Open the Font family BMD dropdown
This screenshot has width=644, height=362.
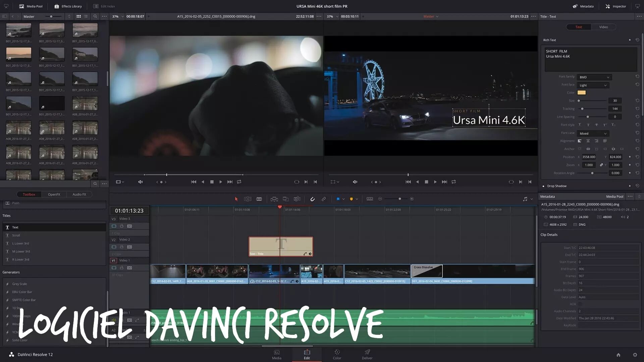click(594, 77)
